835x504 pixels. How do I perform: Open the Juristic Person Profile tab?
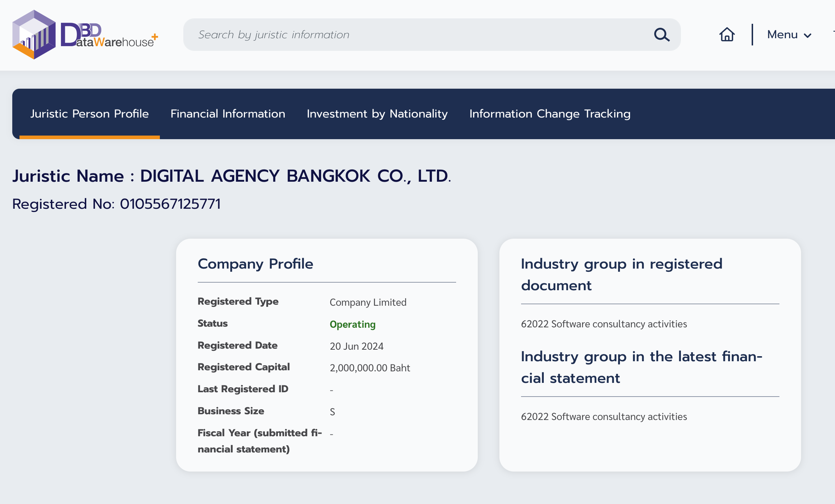89,114
